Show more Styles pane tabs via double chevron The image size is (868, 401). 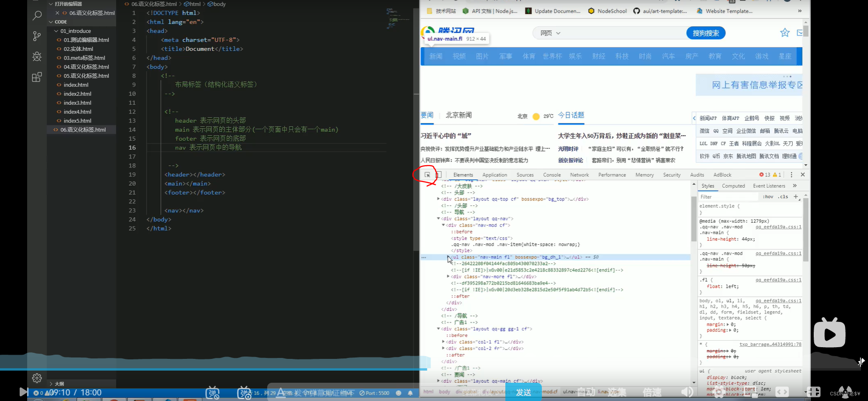pyautogui.click(x=795, y=186)
